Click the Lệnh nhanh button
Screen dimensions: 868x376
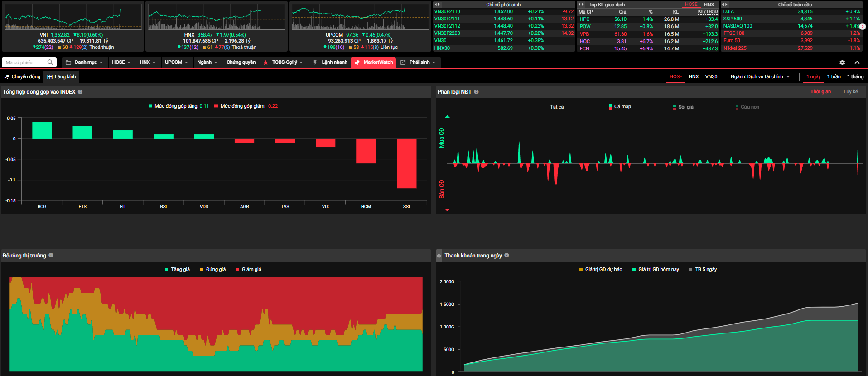pos(330,62)
